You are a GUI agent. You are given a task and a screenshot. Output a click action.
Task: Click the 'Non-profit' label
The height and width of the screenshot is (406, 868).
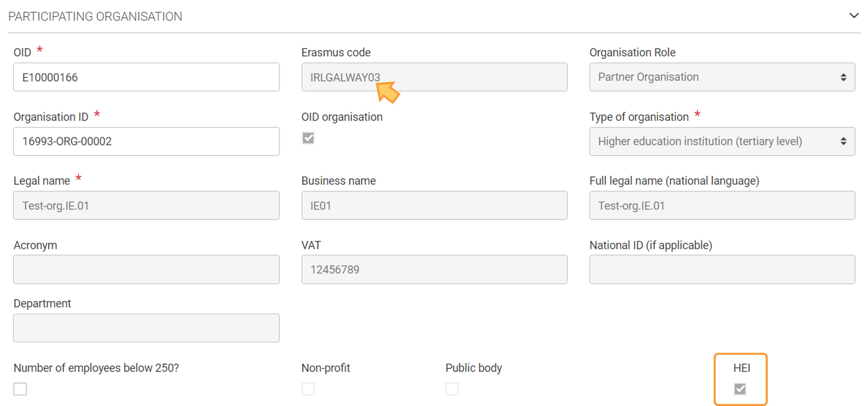(326, 368)
